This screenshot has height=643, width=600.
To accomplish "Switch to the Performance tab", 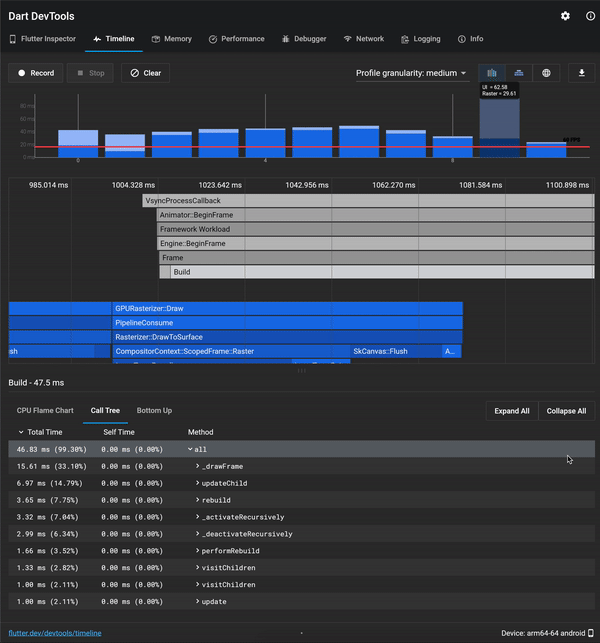I will click(237, 39).
